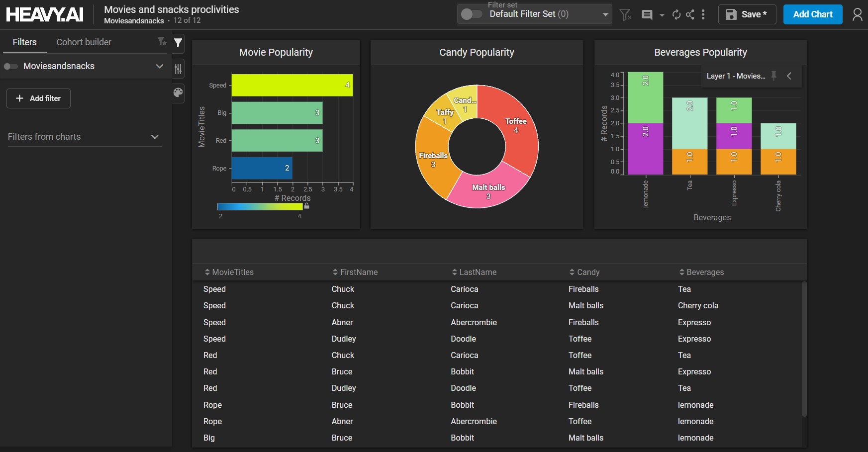The image size is (868, 452).
Task: Open the dashboard comments icon
Action: pyautogui.click(x=647, y=15)
